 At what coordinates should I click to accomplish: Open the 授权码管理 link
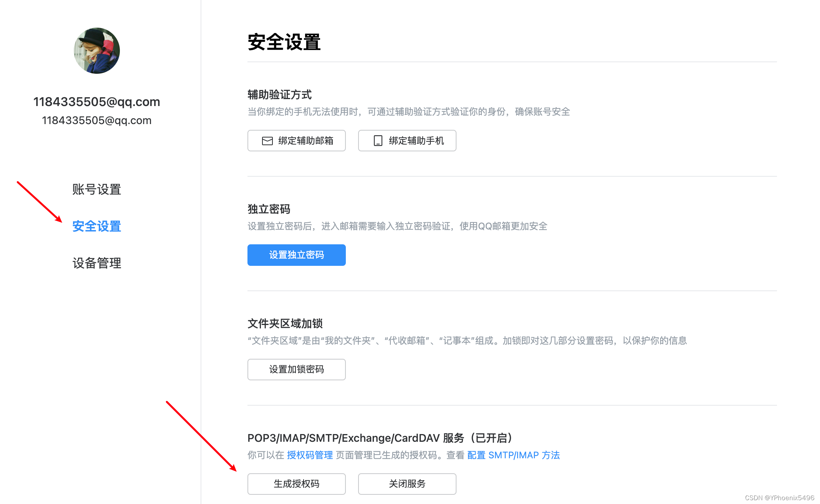pos(310,455)
